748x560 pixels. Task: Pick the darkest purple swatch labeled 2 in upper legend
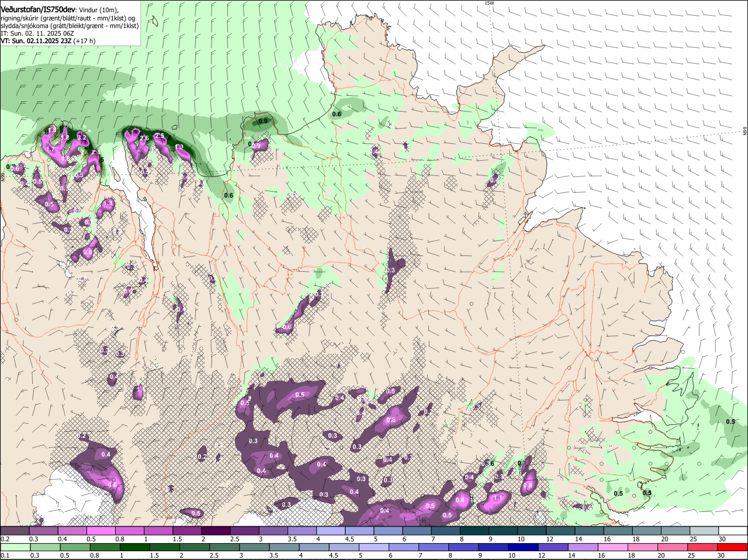tap(215, 530)
